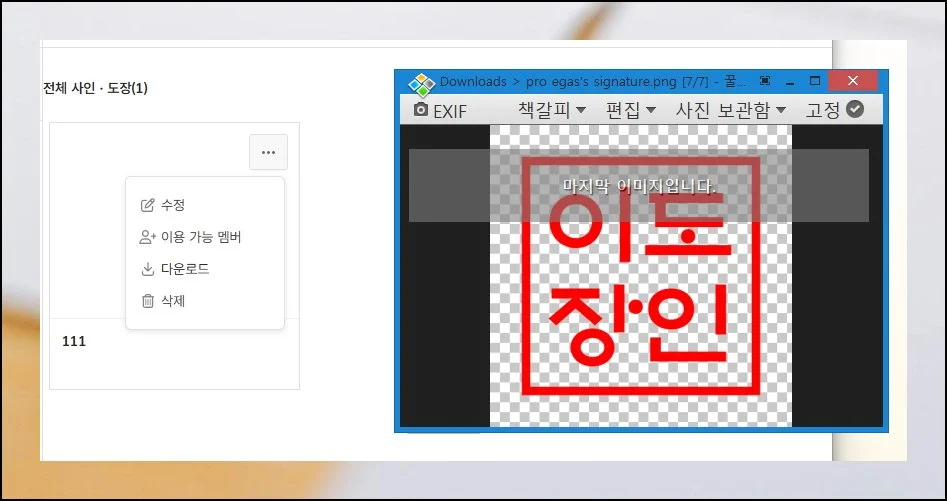This screenshot has height=501, width=947.
Task: Toggle the 고정 pin checkmark
Action: (854, 110)
